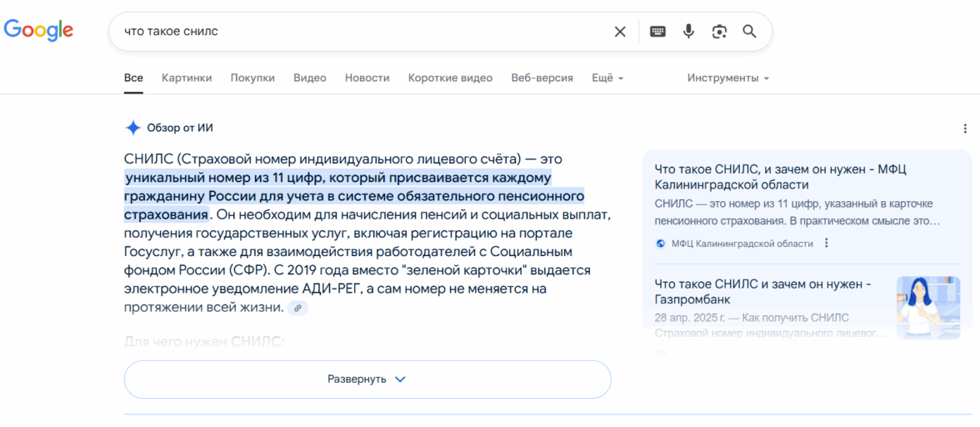Open the МФЦ Калининградской области article link
The height and width of the screenshot is (427, 980).
point(780,177)
